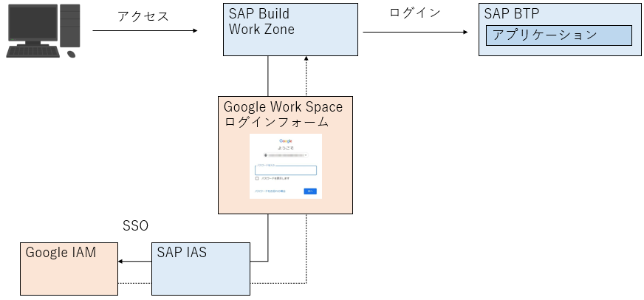Select the 'ログインフォーム' text
The height and width of the screenshot is (300, 644).
(276, 122)
